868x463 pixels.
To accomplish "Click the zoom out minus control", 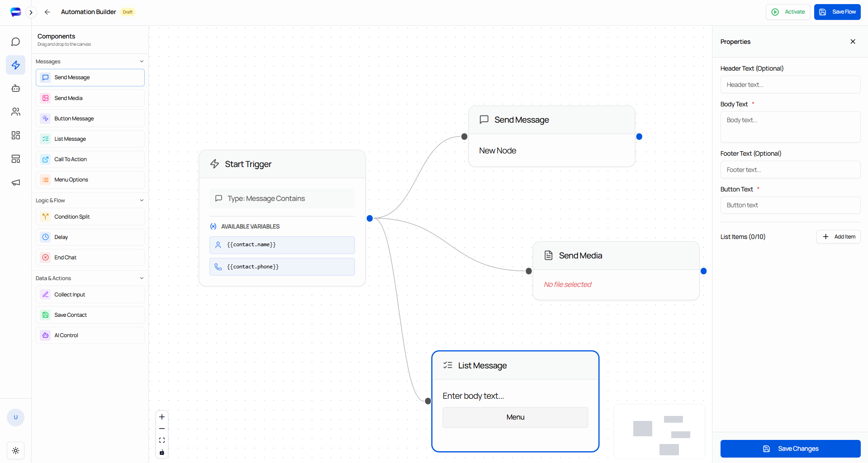I will [162, 429].
